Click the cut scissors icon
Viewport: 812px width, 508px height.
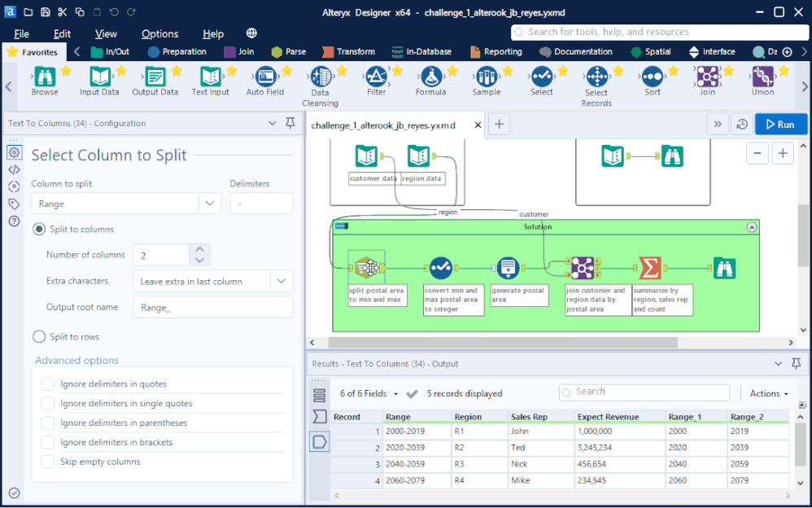[62, 12]
